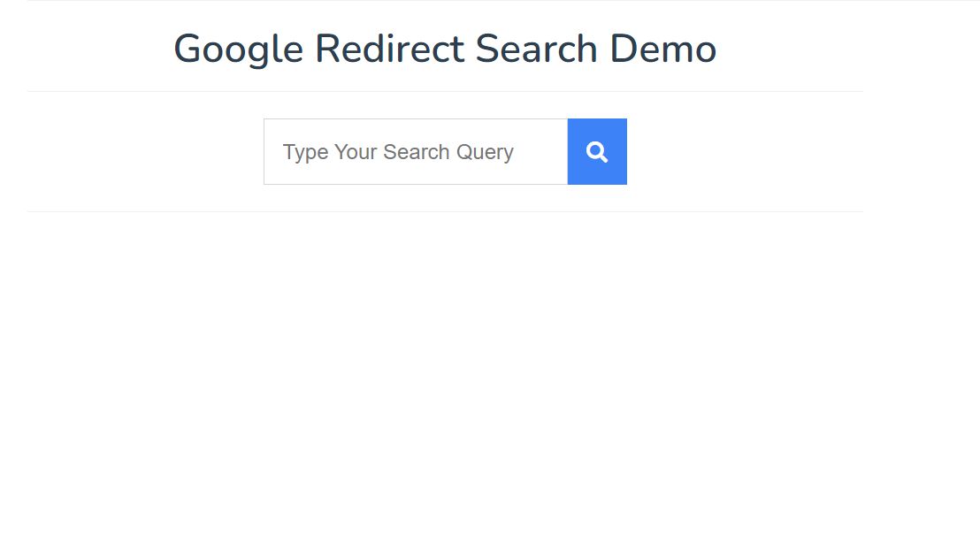Select the text field left of the search button

click(x=415, y=152)
